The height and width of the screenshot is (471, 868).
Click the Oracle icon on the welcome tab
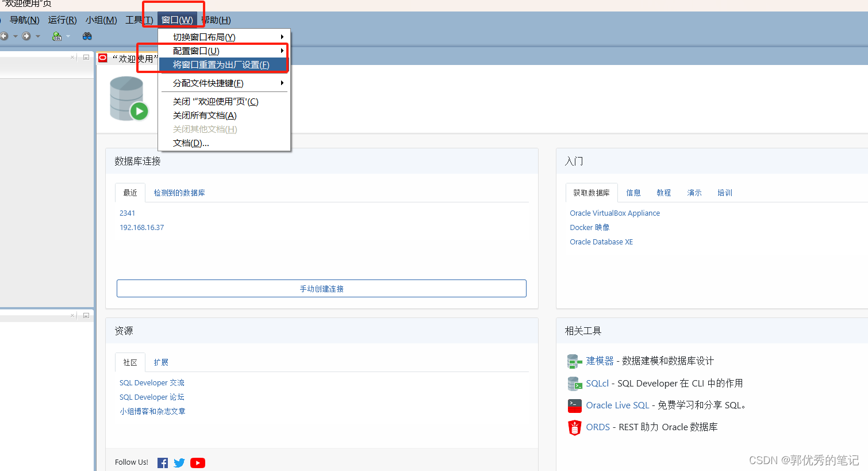pyautogui.click(x=103, y=58)
